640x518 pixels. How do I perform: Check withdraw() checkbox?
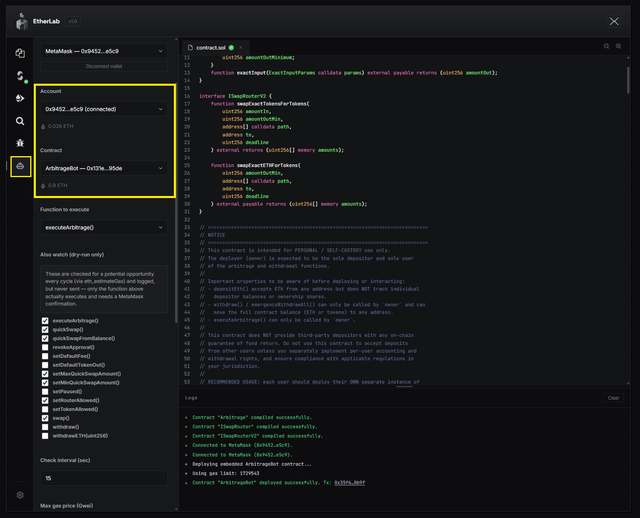click(45, 427)
